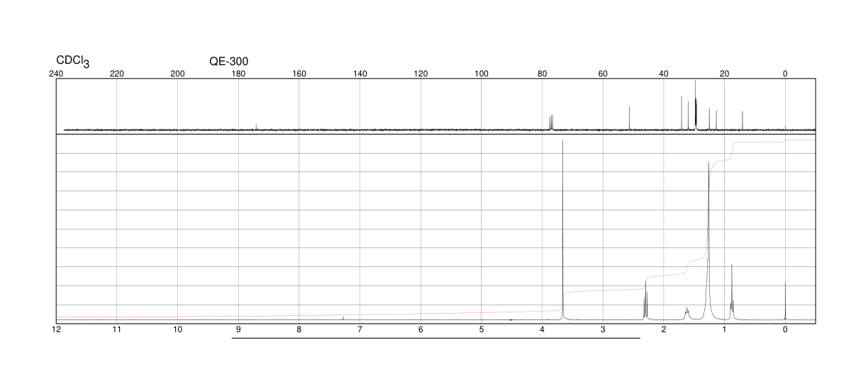Click the carbonyl carbon peak near 174 ppm
Screen dimensions: 868x374
pos(256,127)
